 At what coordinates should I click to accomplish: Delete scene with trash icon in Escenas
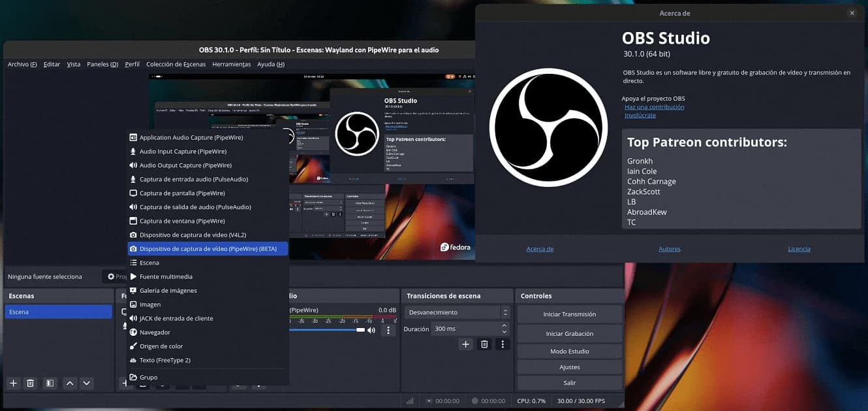tap(30, 383)
